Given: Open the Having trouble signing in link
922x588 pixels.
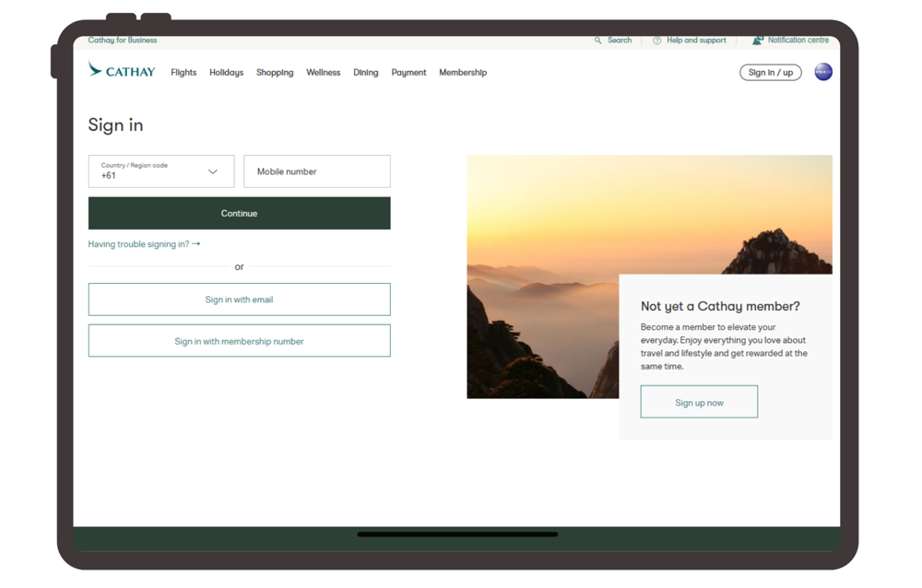Looking at the screenshot, I should (144, 244).
